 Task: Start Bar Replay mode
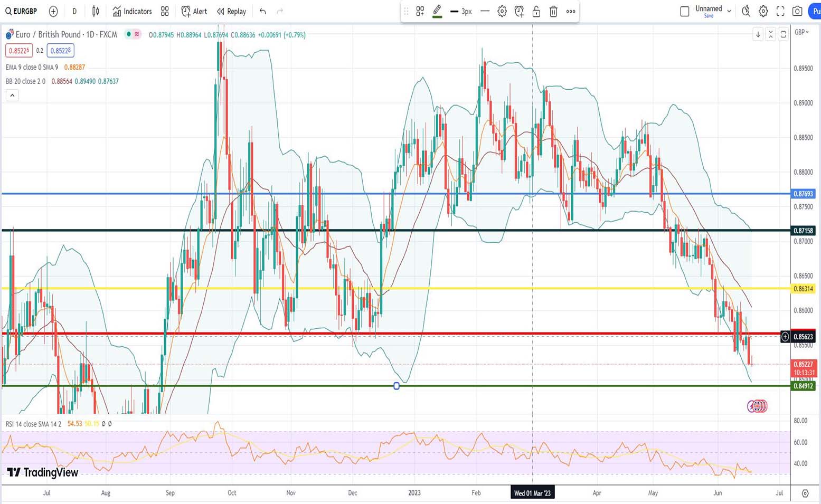231,11
